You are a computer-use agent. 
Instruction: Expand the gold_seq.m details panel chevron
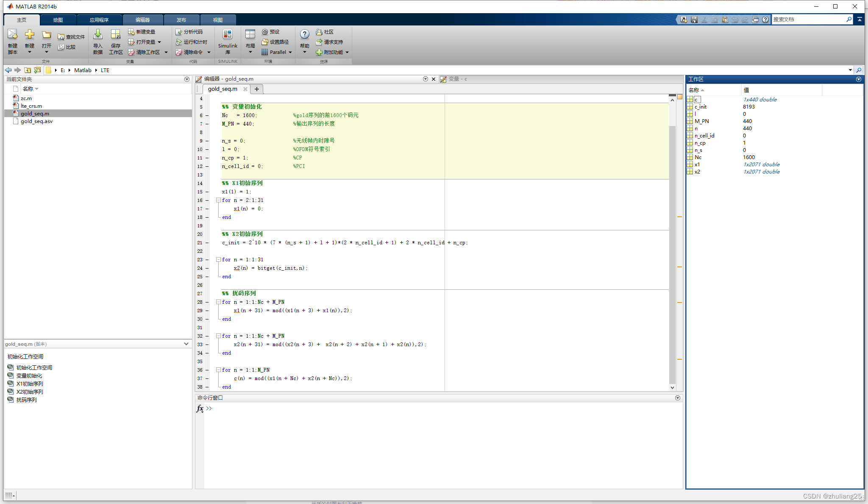[186, 344]
